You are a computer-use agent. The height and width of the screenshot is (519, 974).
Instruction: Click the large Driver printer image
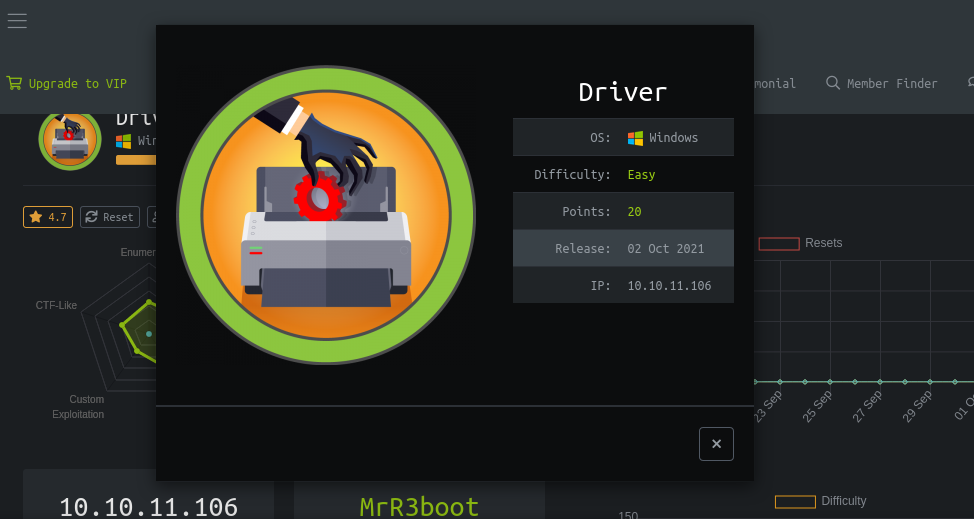[326, 215]
